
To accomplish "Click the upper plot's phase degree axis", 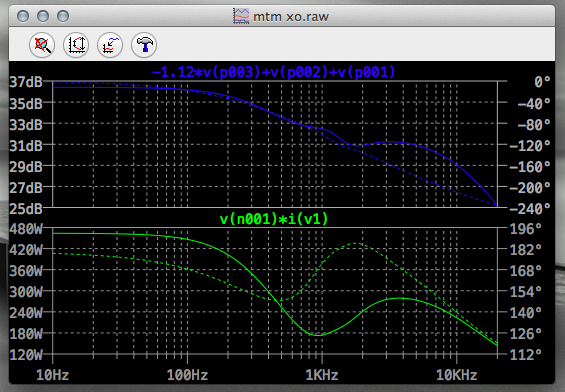I will 530,145.
